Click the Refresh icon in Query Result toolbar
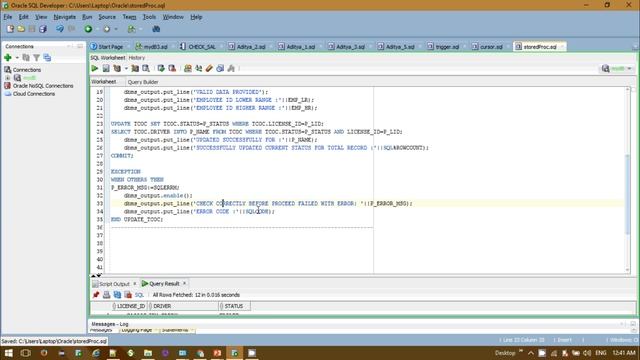The height and width of the screenshot is (360, 640). [117, 295]
